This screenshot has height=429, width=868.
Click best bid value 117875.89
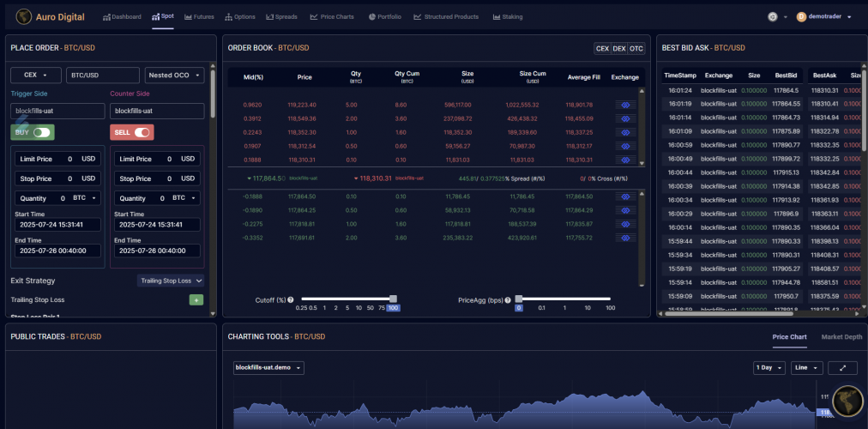point(787,131)
